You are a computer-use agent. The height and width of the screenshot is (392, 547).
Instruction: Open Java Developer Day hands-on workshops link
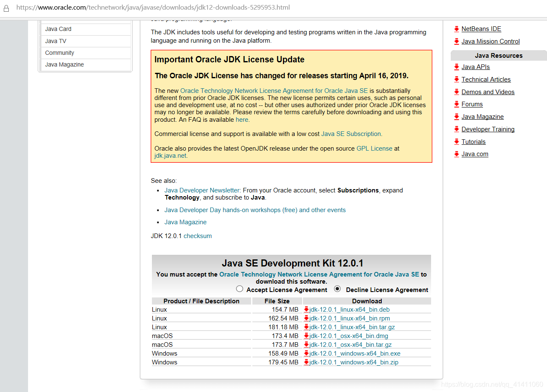point(255,210)
